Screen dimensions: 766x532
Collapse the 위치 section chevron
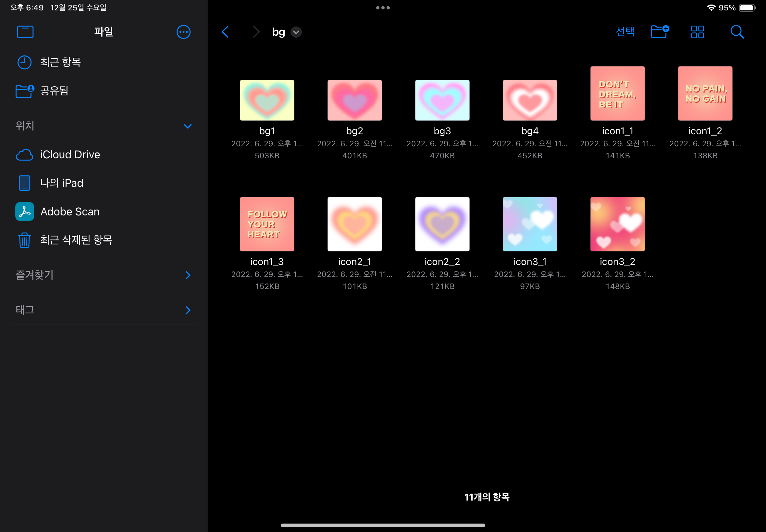pos(188,126)
